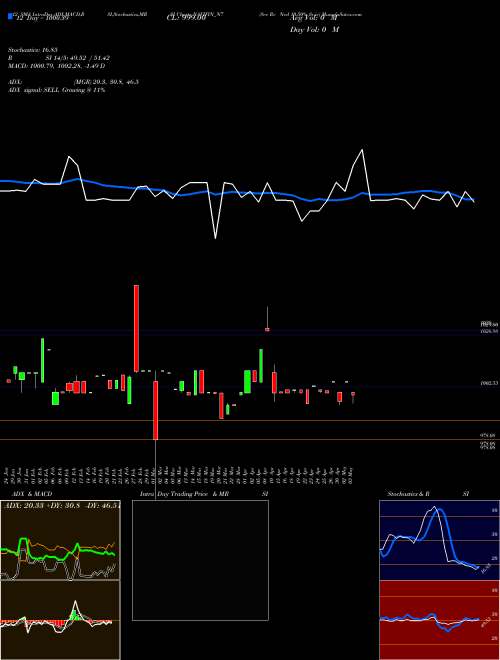The width and height of the screenshot is (500, 660).
Task: Click the ADX & MACD panel title
Action: (x=32, y=494)
